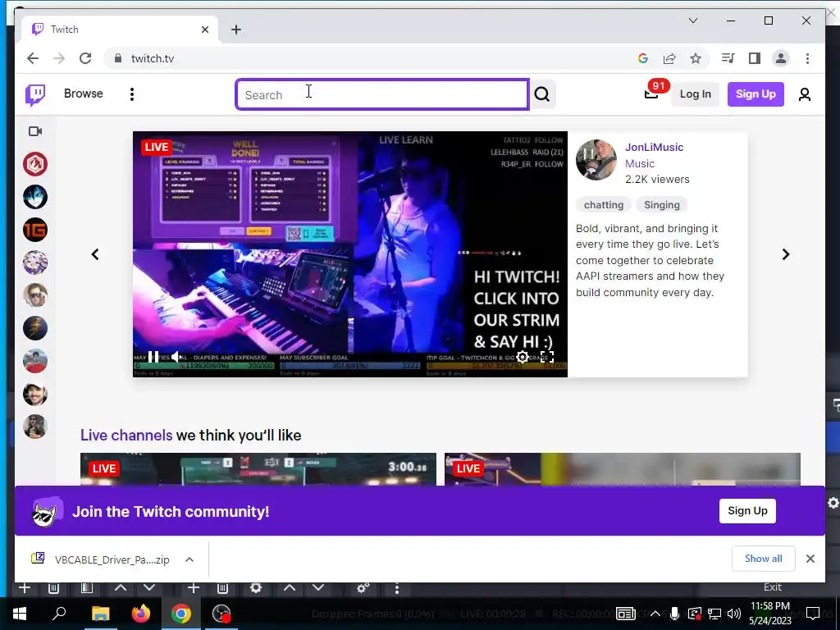Click the magnifier search button
Viewport: 840px width, 630px height.
click(x=542, y=94)
